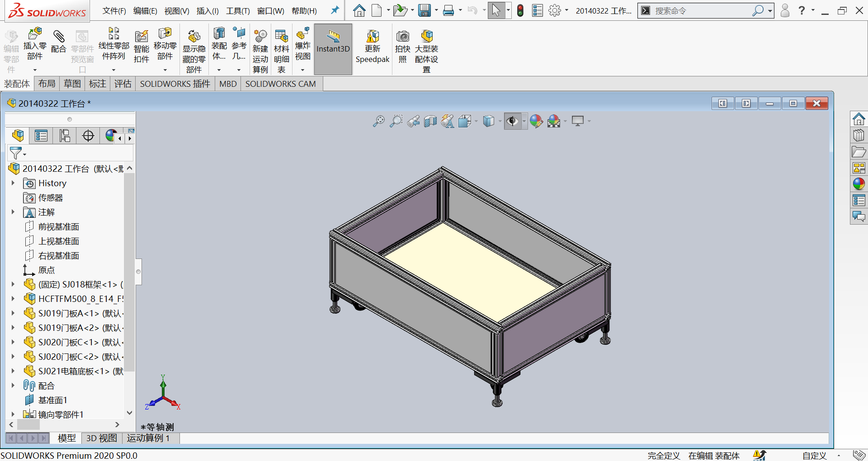The image size is (868, 461).
Task: Click the Previous View icon
Action: 413,121
